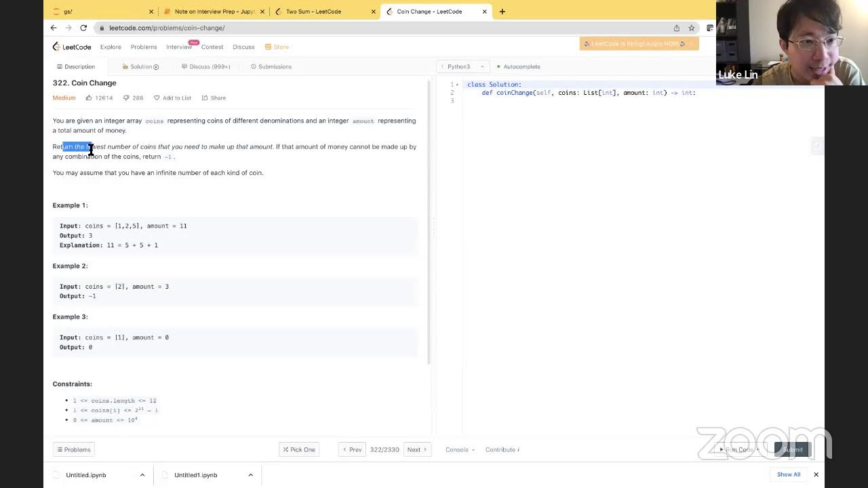Click the Constraints heading
The height and width of the screenshot is (488, 868).
73,384
